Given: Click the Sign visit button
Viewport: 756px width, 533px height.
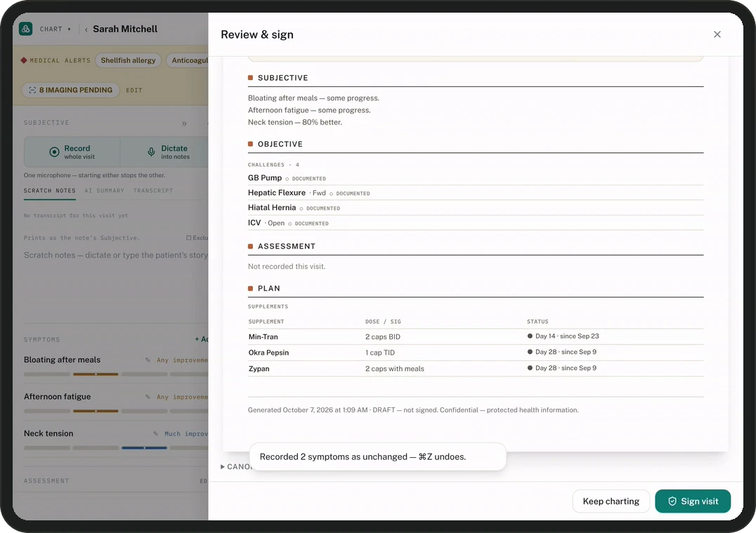Looking at the screenshot, I should tap(692, 501).
